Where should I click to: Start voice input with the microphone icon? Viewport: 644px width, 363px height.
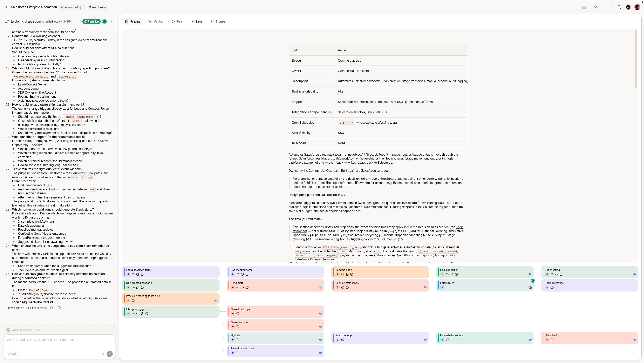[x=102, y=354]
